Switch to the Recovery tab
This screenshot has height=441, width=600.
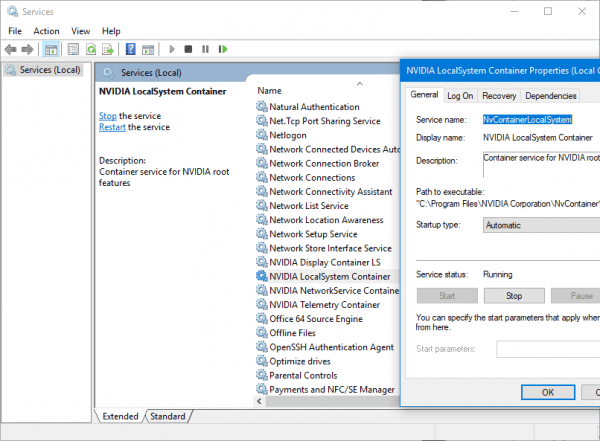(499, 96)
